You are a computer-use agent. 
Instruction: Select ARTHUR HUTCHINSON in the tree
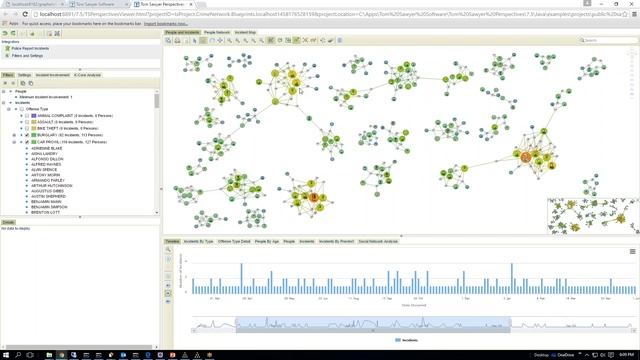pos(52,185)
